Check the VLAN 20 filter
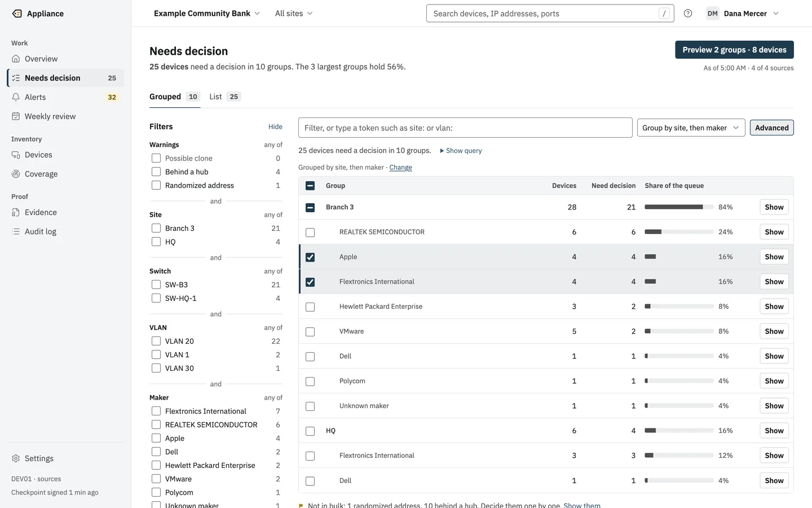Screen dimensions: 812x508 click(156, 341)
